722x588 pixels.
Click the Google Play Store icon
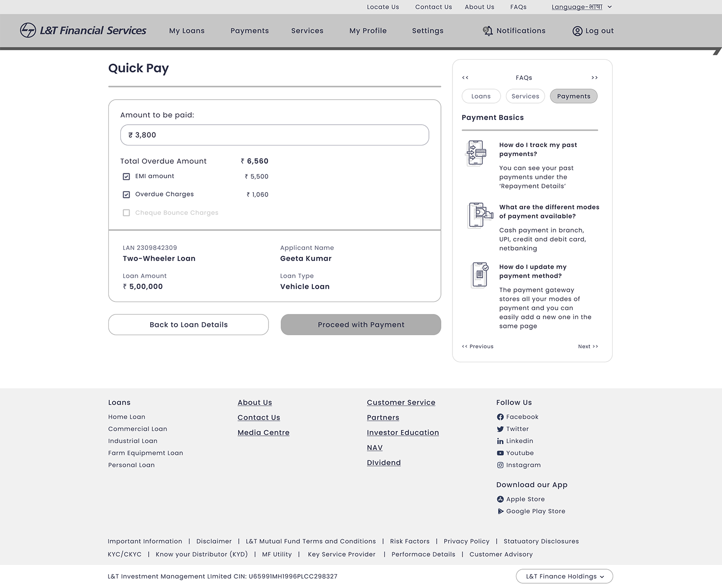tap(500, 511)
